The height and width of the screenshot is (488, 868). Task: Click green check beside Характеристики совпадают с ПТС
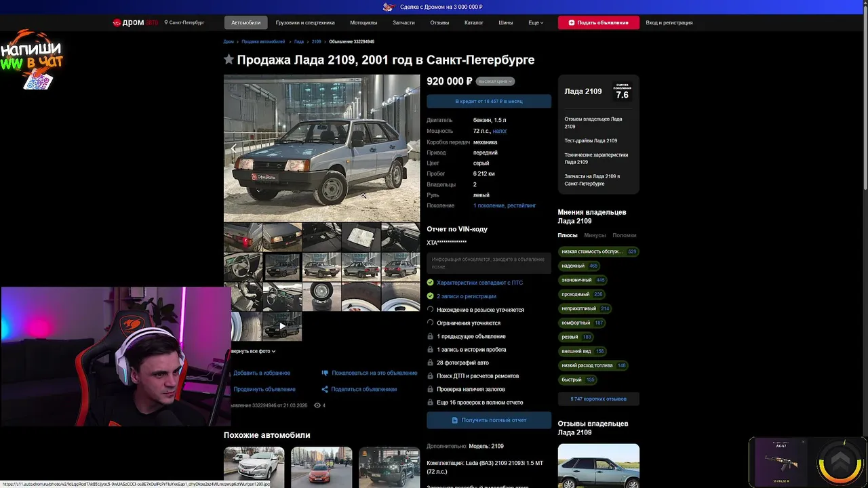(430, 283)
